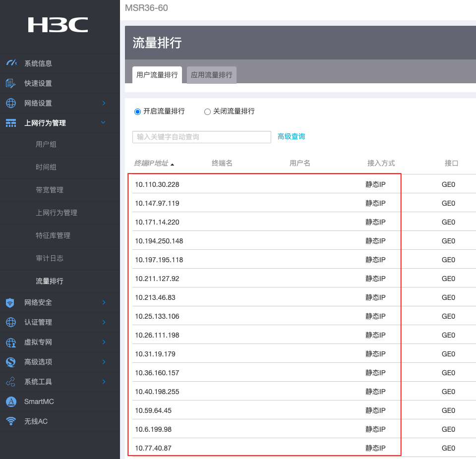Expand 网络安全 chevron

104,302
